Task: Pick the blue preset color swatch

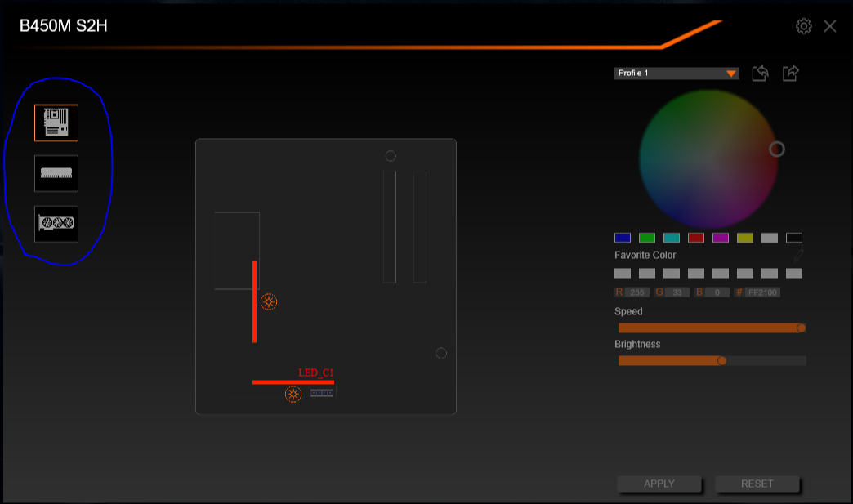Action: [x=623, y=238]
